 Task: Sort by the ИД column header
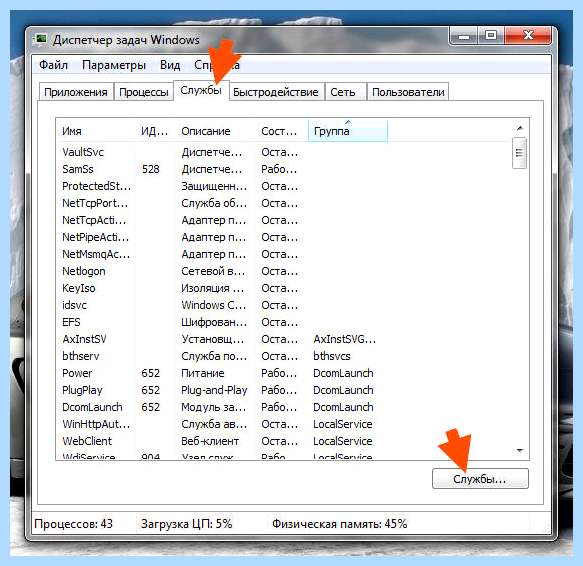tap(155, 131)
